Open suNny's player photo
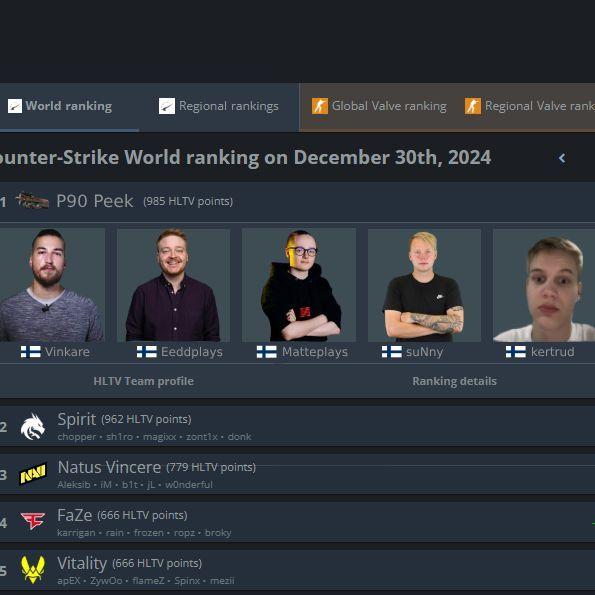The height and width of the screenshot is (595, 595). tap(424, 285)
